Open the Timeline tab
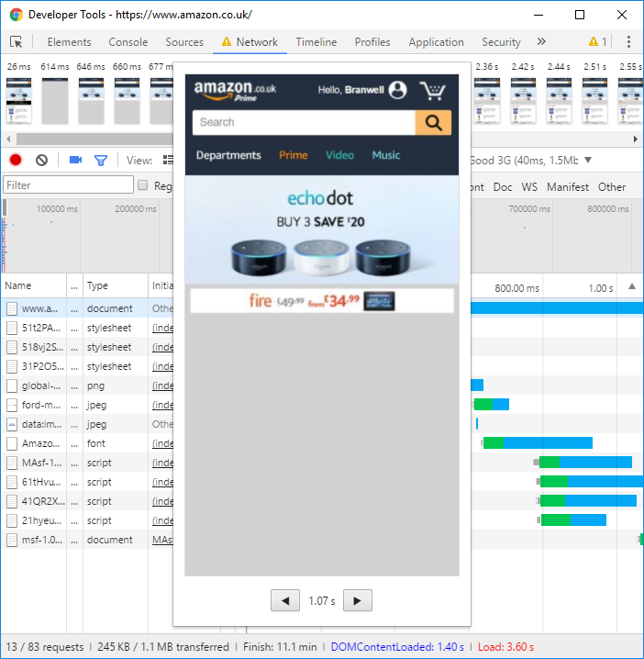644x659 pixels. point(316,42)
